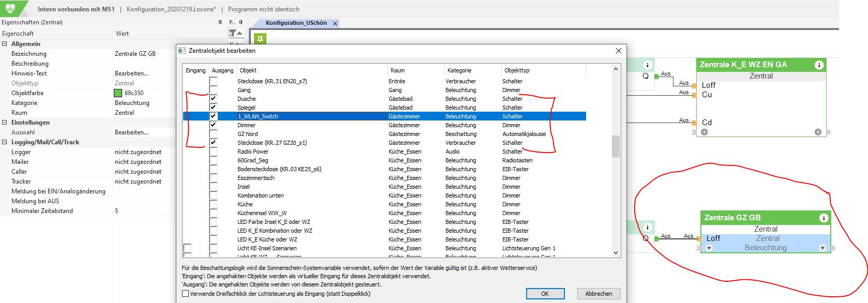Sort by Raum column header
Image resolution: width=868 pixels, height=303 pixels.
click(397, 70)
